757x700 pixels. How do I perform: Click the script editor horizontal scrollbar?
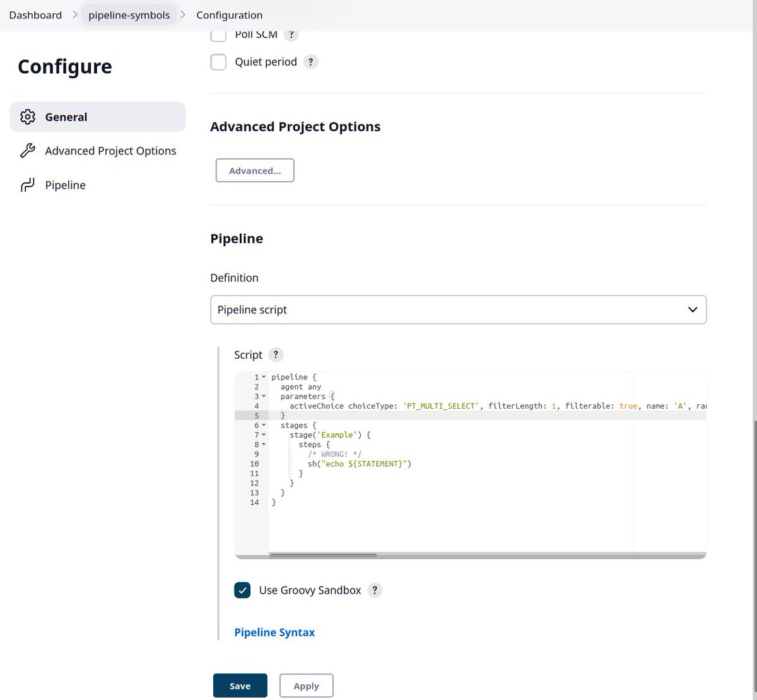coord(323,556)
